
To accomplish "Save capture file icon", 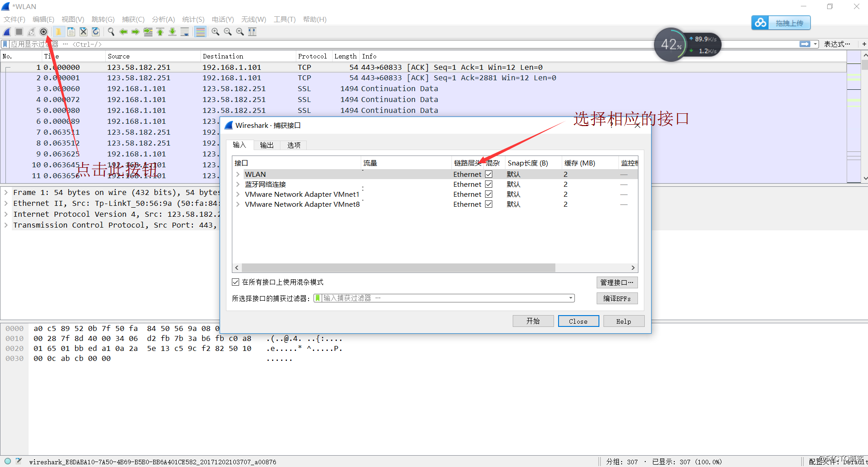I will 71,32.
